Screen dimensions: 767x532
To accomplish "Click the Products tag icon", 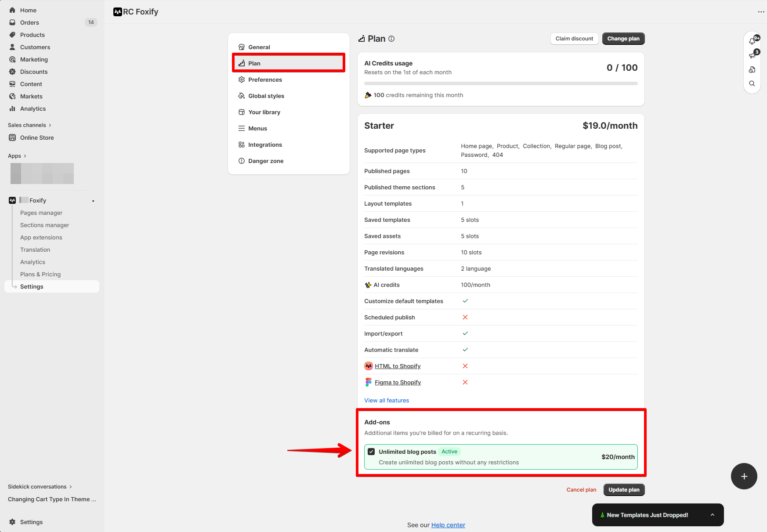I will pos(12,35).
